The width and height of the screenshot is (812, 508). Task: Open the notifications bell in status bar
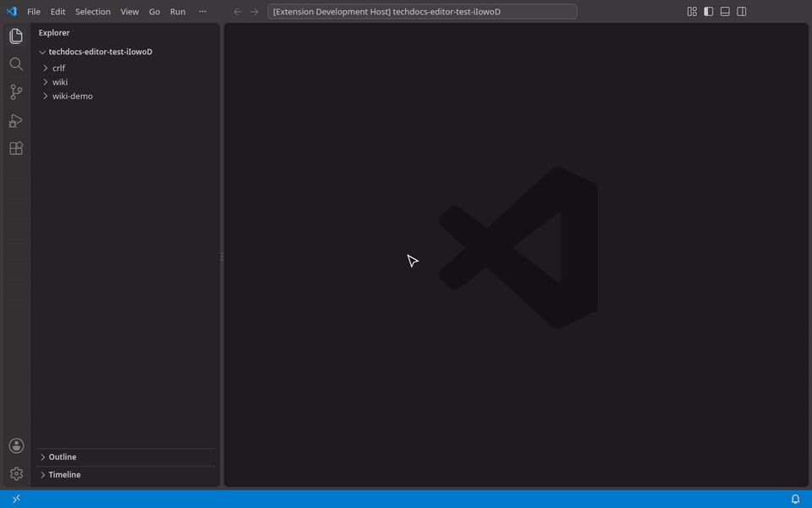pyautogui.click(x=795, y=499)
